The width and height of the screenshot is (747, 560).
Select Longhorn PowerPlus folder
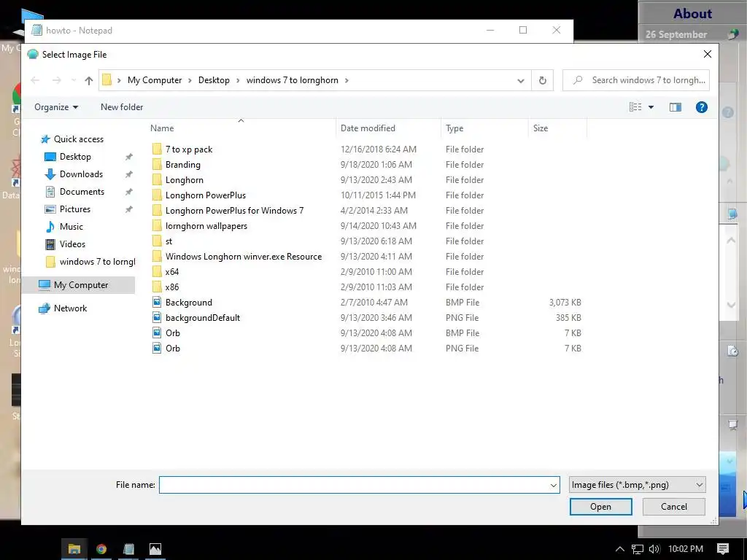(205, 195)
